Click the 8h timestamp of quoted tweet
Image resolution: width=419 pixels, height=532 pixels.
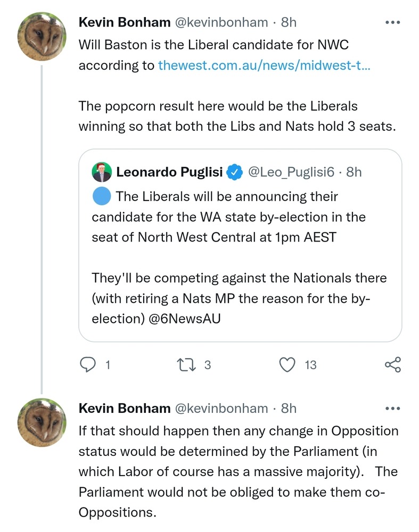pos(354,172)
